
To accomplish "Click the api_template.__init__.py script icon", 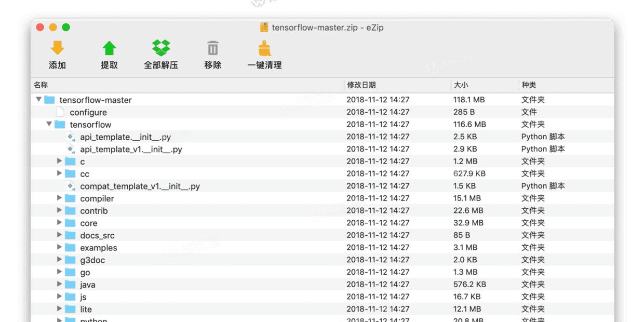I will click(71, 137).
